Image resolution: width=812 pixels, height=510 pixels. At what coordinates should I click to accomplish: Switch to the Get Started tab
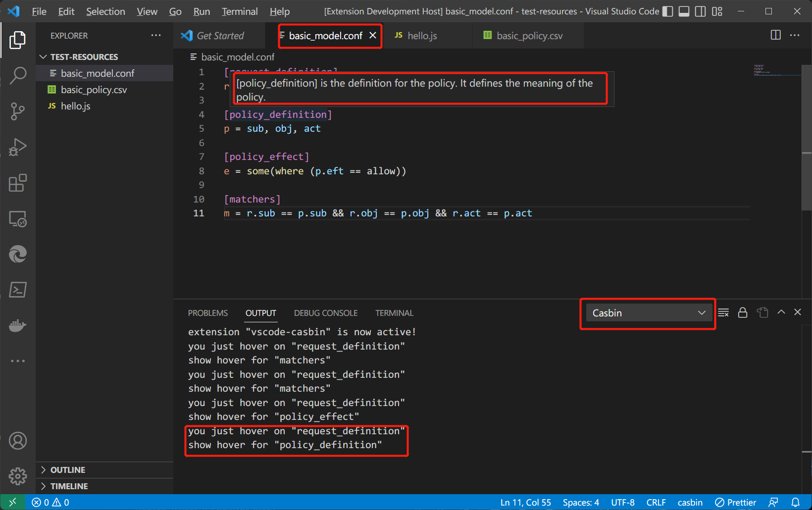[220, 36]
